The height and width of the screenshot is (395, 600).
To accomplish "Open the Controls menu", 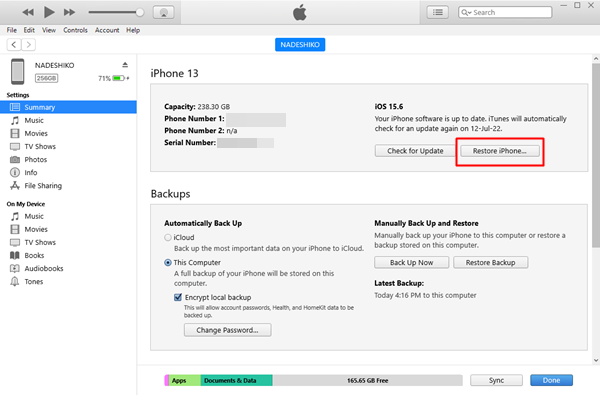I will [x=75, y=30].
